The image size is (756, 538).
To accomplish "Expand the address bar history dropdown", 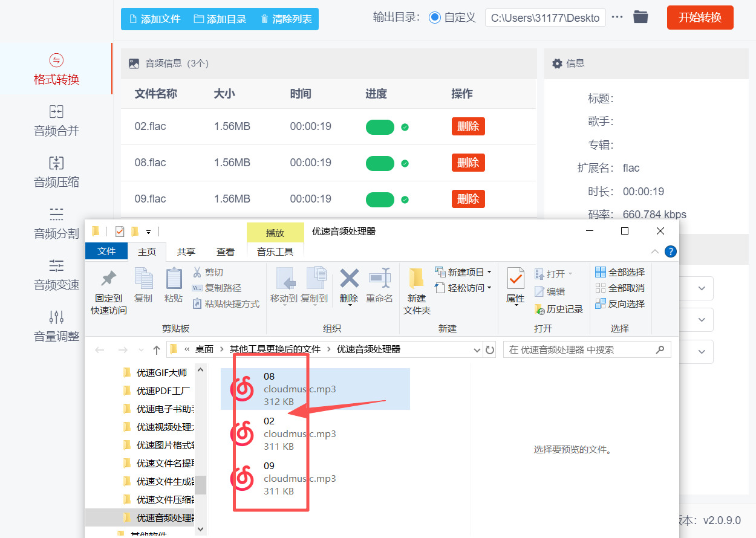I will point(477,350).
